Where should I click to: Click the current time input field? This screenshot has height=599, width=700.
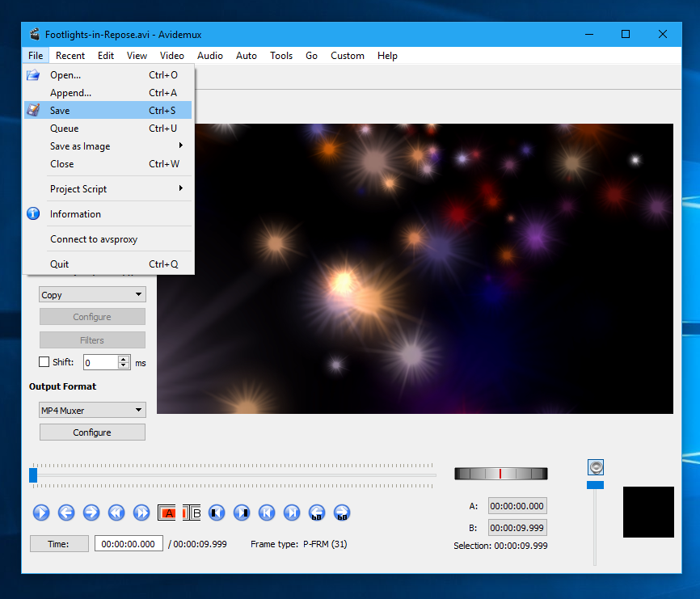click(x=129, y=544)
